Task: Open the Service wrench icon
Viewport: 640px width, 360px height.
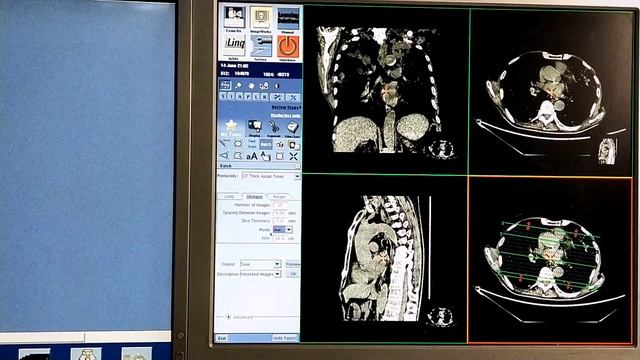Action: 260,47
